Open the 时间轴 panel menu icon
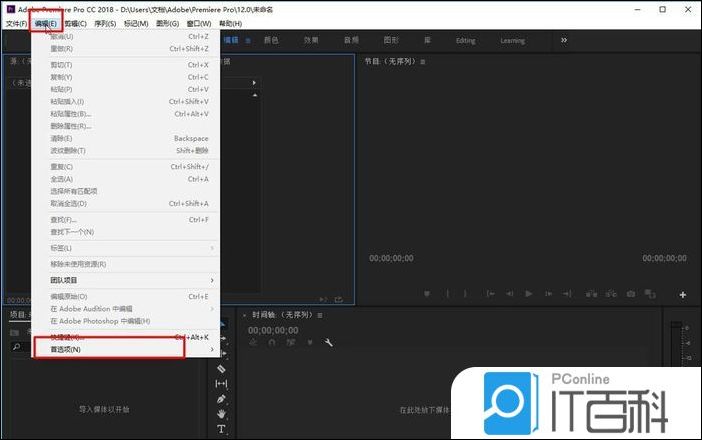 [320, 316]
